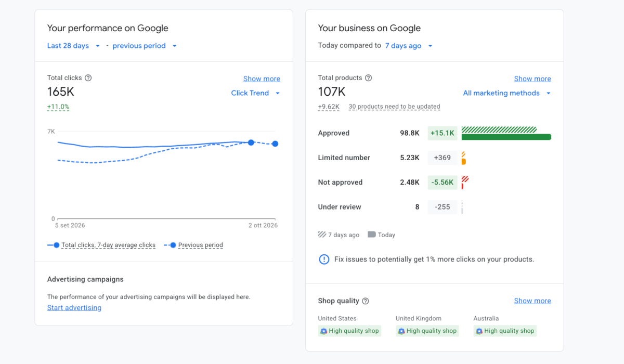Click +15.1K Approved change badge
This screenshot has height=364, width=624.
(x=443, y=133)
